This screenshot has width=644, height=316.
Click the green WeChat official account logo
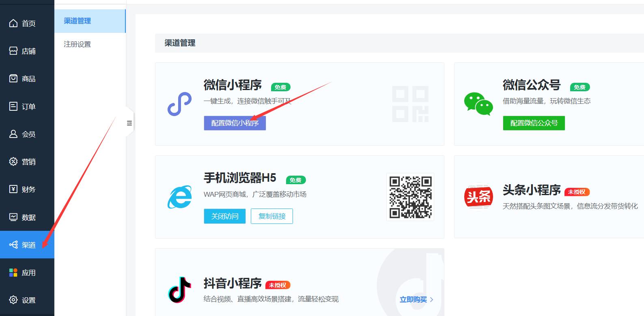478,104
